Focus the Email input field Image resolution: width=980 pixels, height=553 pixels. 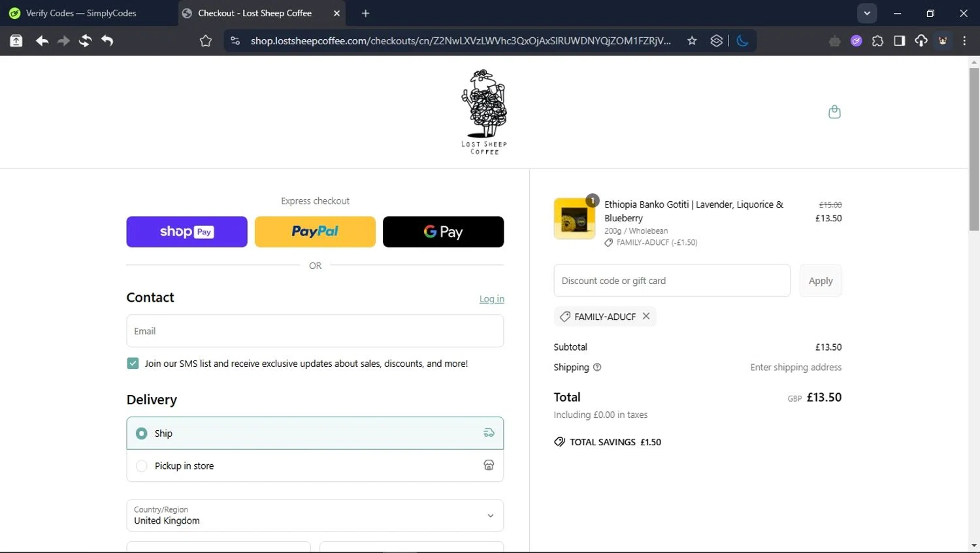315,331
